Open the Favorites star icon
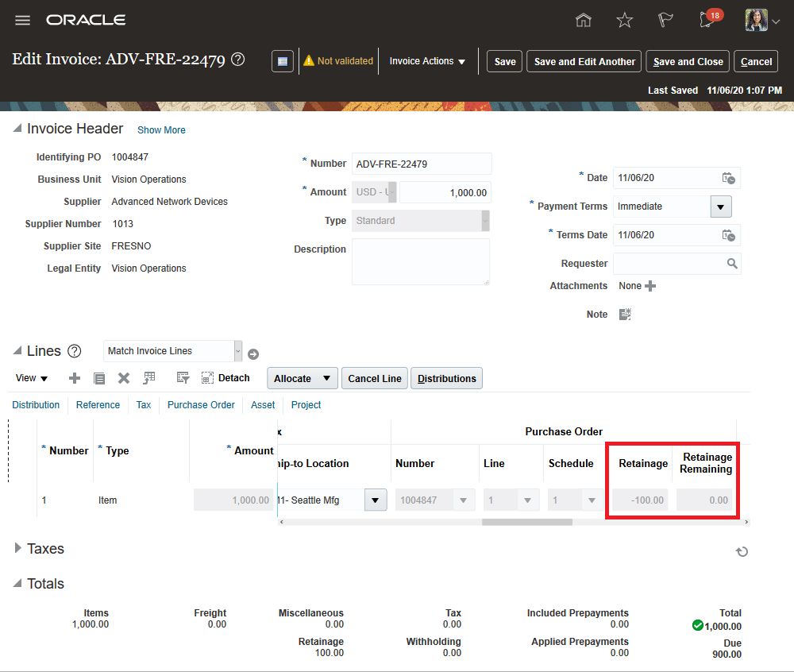The height and width of the screenshot is (672, 794). point(624,21)
